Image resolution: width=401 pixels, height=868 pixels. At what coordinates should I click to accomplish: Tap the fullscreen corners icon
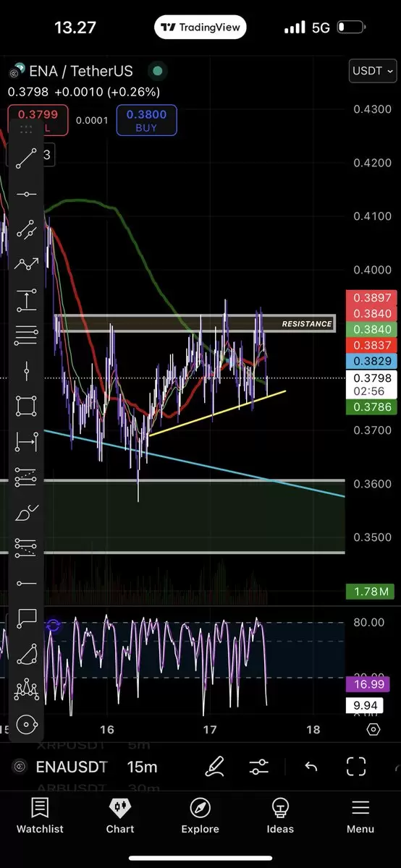[355, 767]
